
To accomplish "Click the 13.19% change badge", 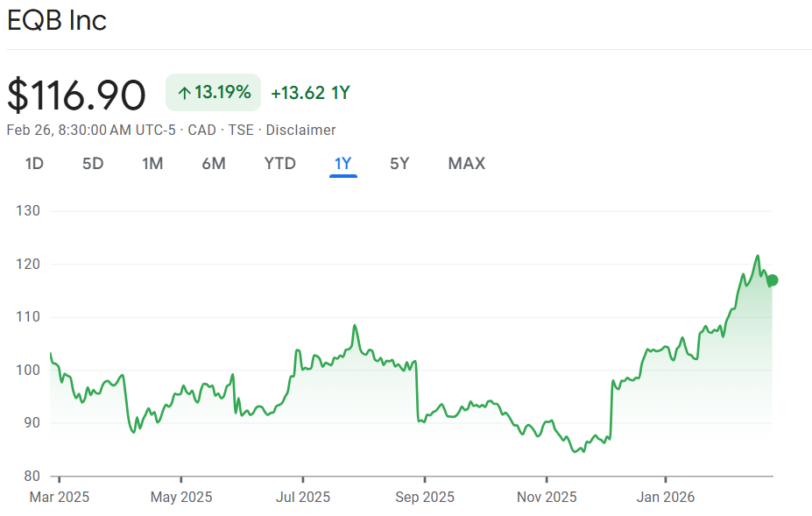I will (x=213, y=93).
